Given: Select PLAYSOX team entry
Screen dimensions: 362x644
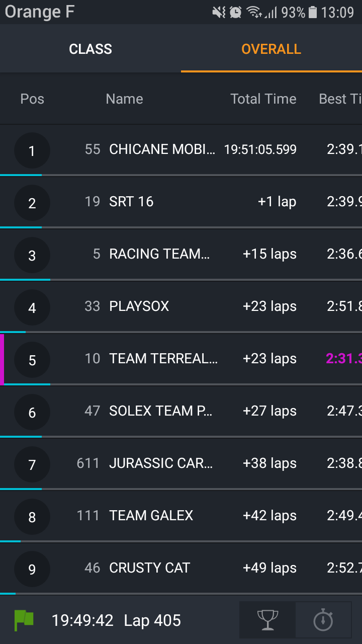Looking at the screenshot, I should 139,306.
